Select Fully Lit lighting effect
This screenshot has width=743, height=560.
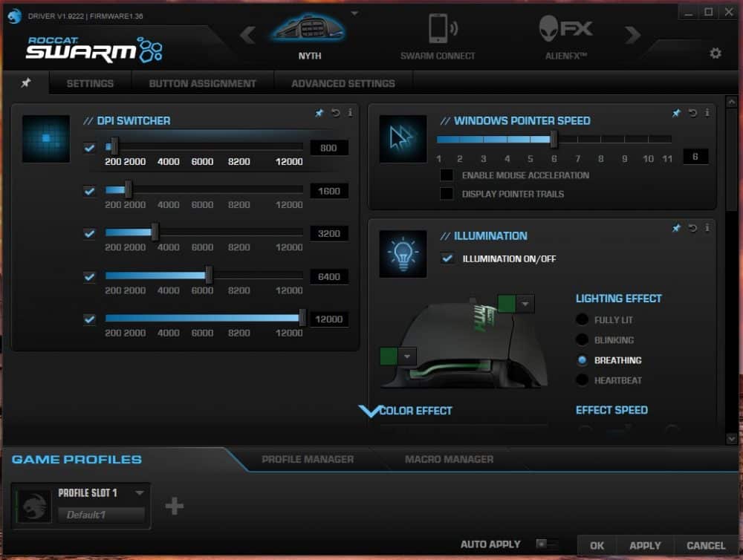point(582,319)
